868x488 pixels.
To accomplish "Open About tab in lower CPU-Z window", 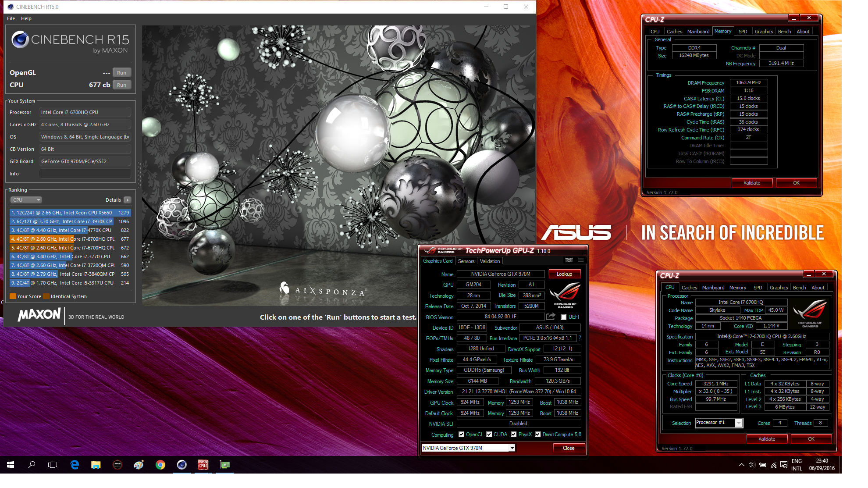I will click(x=818, y=288).
